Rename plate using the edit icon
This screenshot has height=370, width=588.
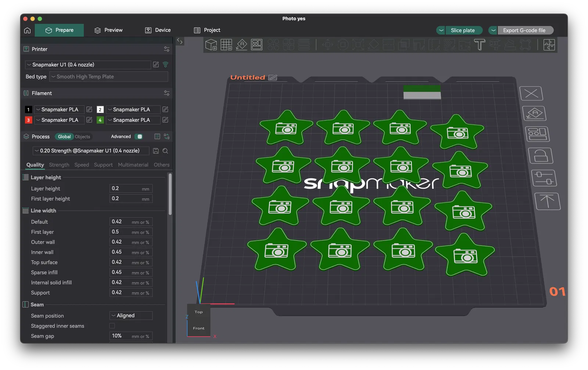(273, 77)
